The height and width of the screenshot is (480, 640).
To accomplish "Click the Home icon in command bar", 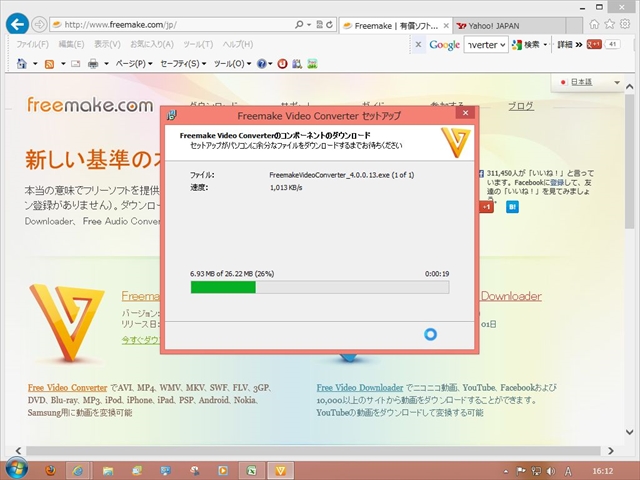I will (x=23, y=64).
